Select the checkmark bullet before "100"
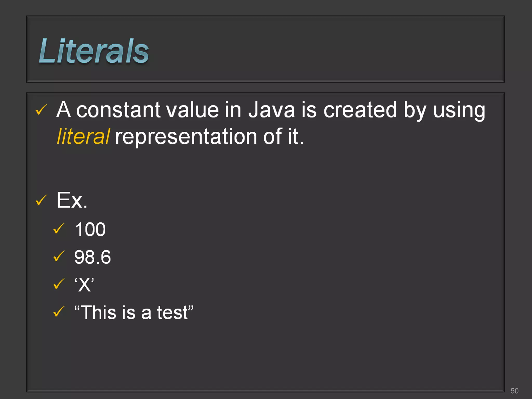 click(59, 229)
